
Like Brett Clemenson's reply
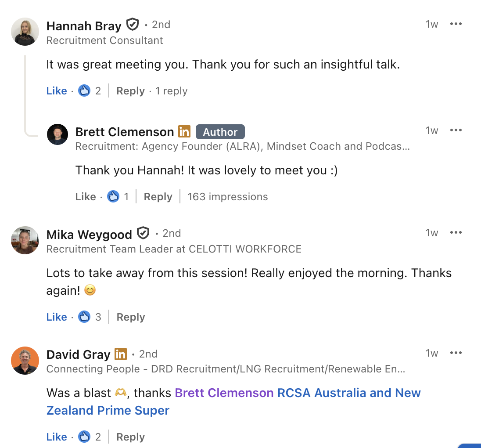(86, 197)
